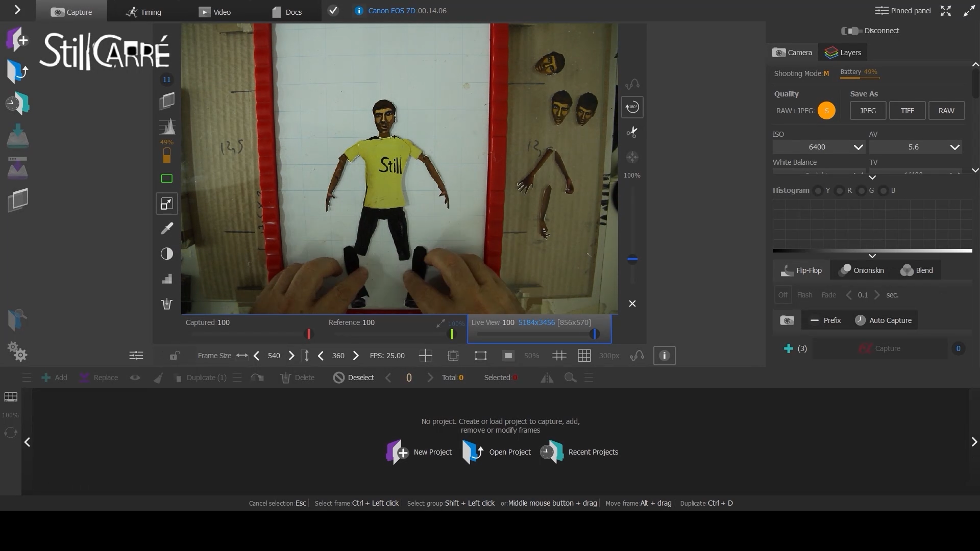Click the Recent Projects clock icon in sidebar
This screenshot has width=980, height=551.
17,104
